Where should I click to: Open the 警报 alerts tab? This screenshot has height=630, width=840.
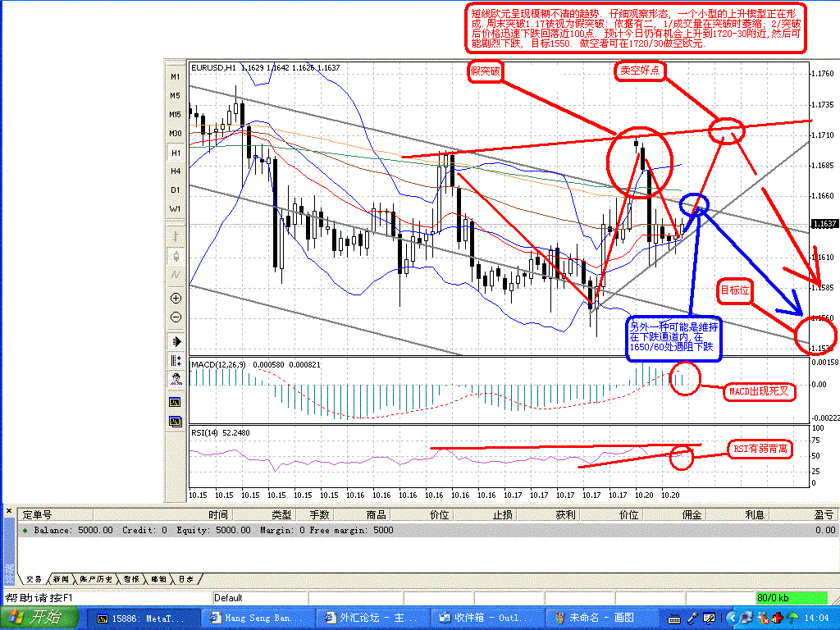pos(130,579)
